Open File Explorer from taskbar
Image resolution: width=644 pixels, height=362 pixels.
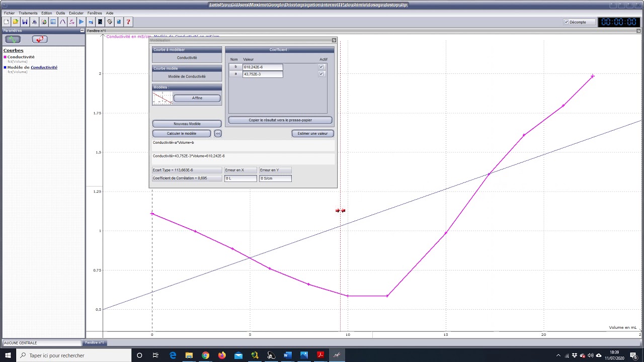pos(189,355)
